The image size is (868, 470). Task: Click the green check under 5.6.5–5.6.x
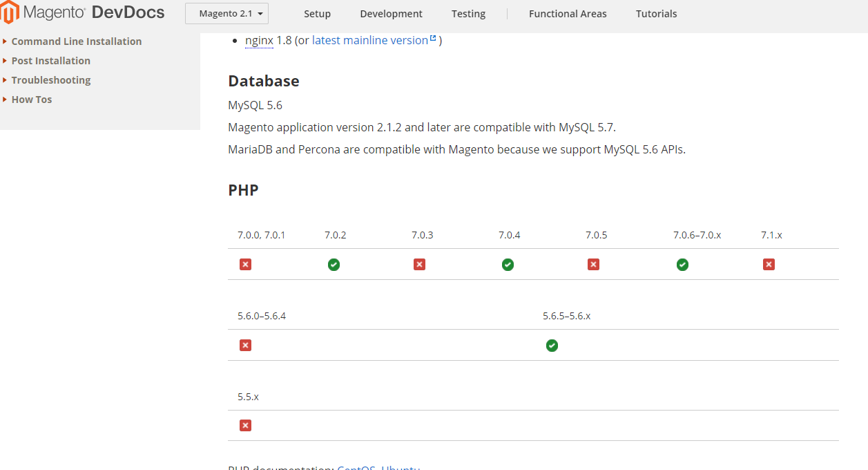(552, 345)
